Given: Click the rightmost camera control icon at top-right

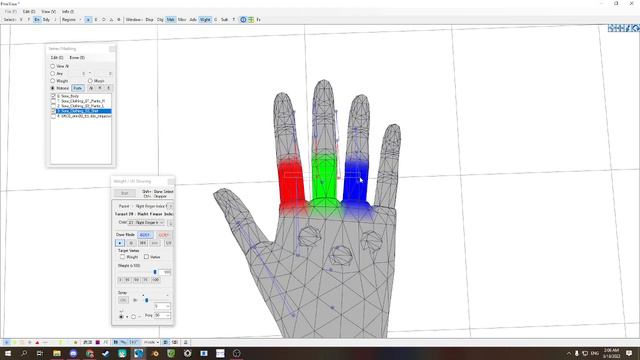Looking at the screenshot, I should click(x=636, y=28).
